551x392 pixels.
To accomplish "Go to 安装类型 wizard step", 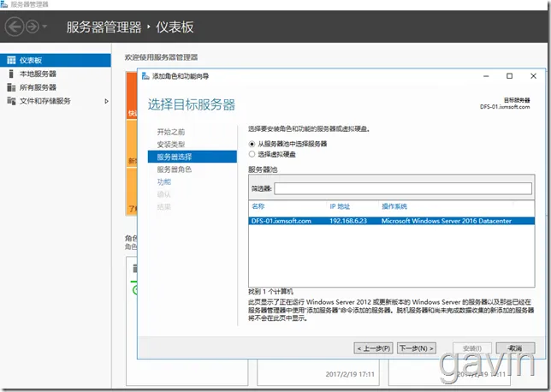I will (x=171, y=145).
